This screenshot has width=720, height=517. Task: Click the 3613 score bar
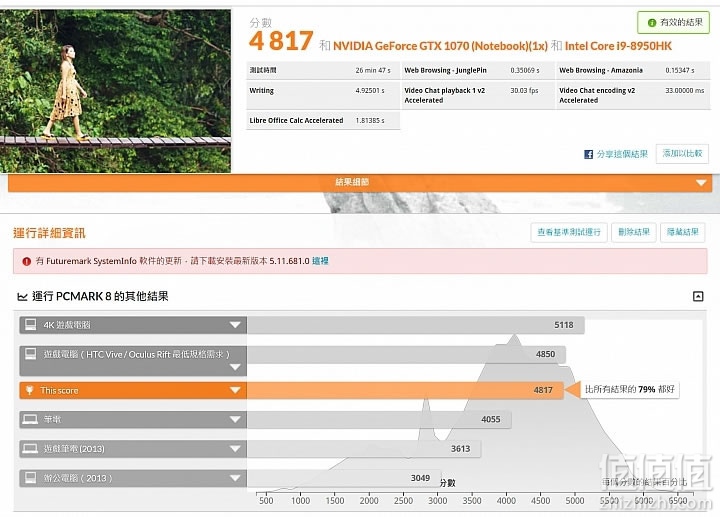click(364, 449)
